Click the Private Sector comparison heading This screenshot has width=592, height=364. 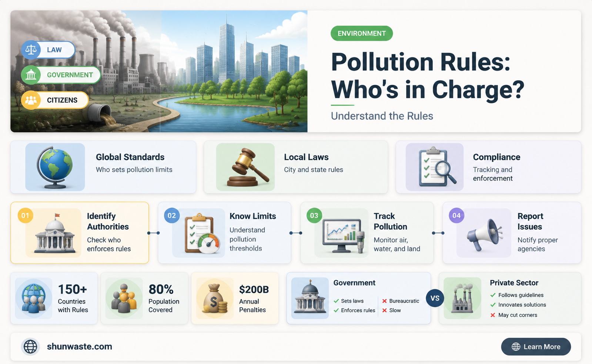click(514, 283)
